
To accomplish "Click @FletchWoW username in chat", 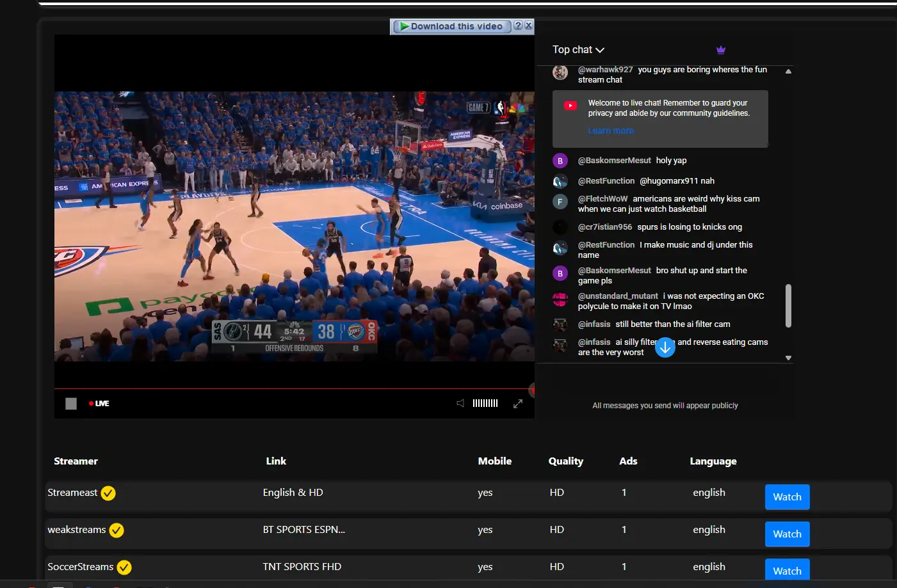I will click(x=602, y=199).
